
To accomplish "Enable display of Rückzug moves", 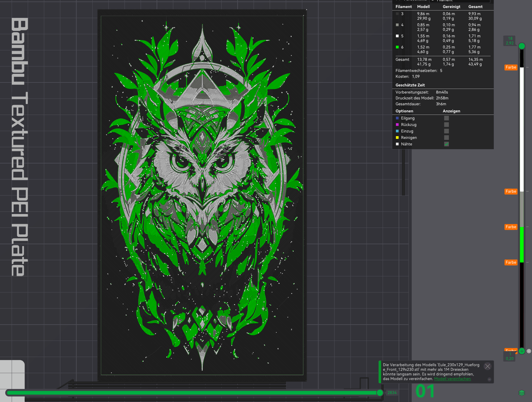I will pyautogui.click(x=447, y=125).
